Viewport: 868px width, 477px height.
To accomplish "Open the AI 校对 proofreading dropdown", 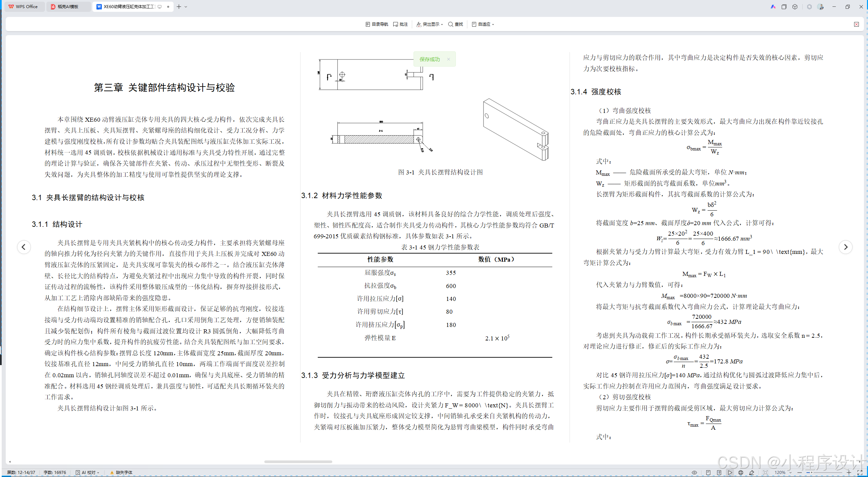I will [x=88, y=472].
